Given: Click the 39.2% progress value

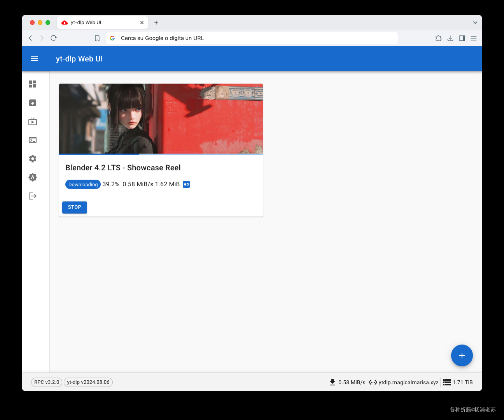Looking at the screenshot, I should pyautogui.click(x=111, y=184).
